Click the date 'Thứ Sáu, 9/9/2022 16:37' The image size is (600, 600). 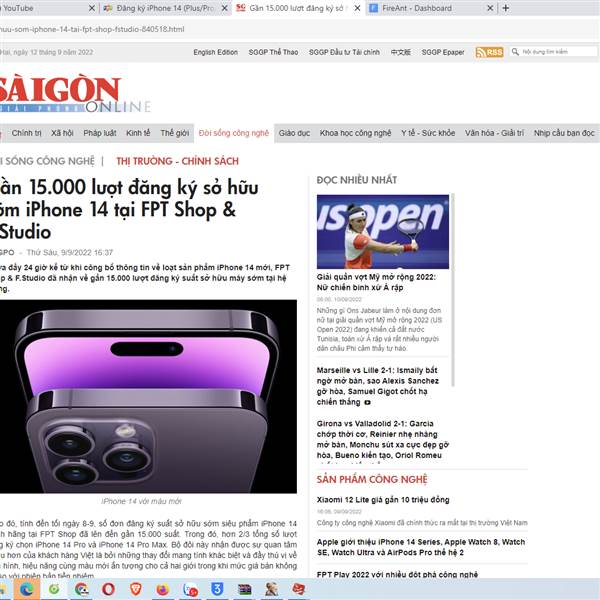click(x=70, y=253)
